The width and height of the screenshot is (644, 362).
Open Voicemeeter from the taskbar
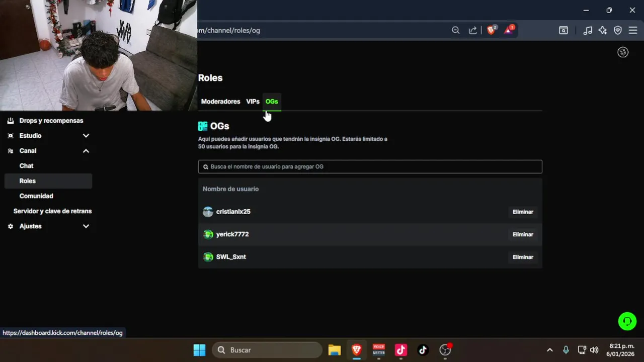click(379, 350)
